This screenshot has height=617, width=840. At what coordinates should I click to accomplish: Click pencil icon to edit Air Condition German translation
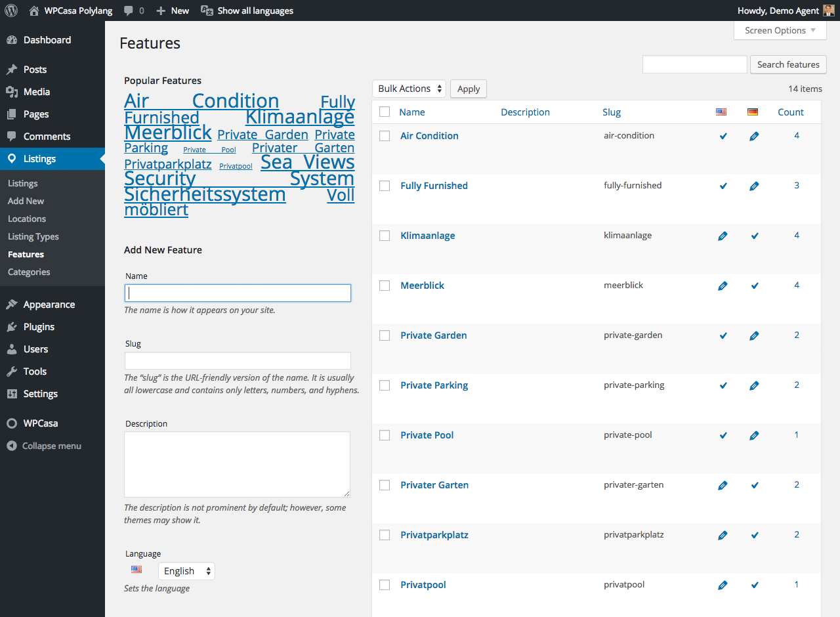[x=754, y=136]
